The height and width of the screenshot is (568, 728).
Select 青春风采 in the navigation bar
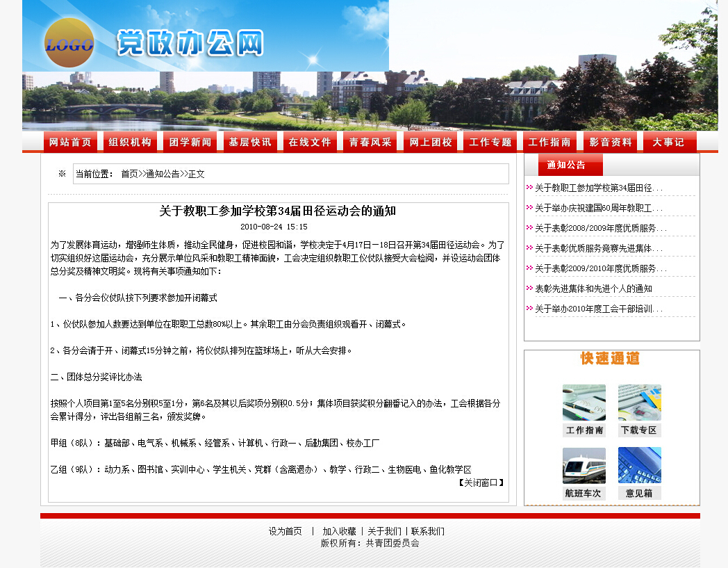[x=370, y=142]
